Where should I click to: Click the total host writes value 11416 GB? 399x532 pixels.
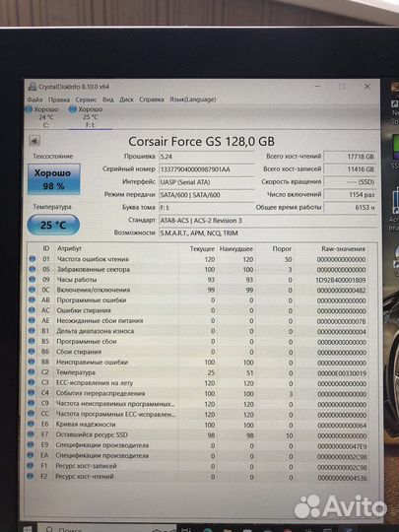click(350, 169)
